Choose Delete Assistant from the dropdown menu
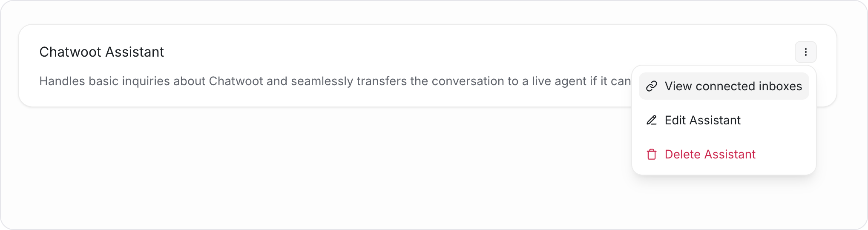This screenshot has width=868, height=230. (x=724, y=154)
